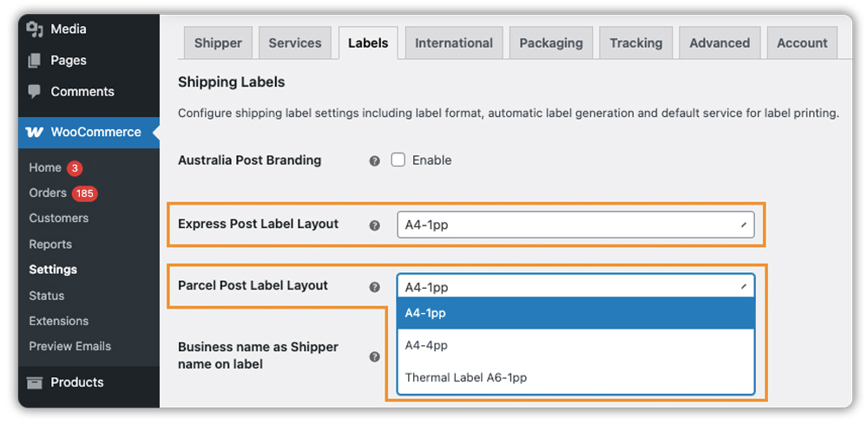
Task: Collapse the Parcel Post Label Layout dropdown
Action: coord(575,286)
